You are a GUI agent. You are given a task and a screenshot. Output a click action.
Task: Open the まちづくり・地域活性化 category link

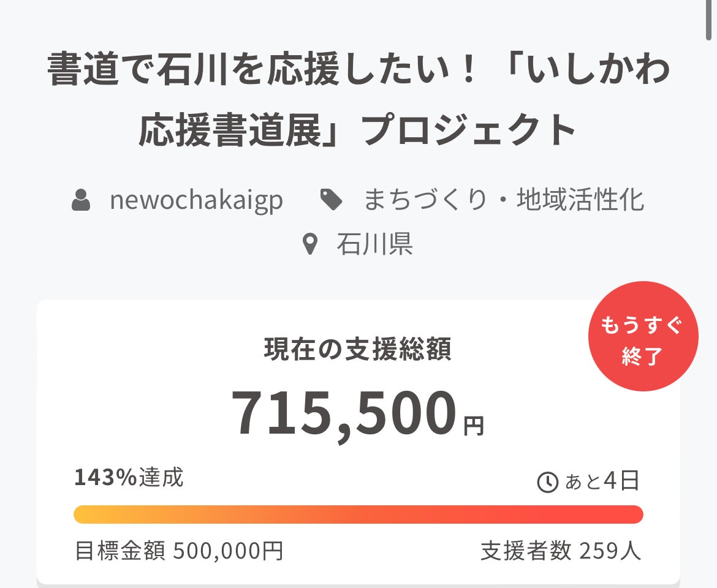(x=503, y=200)
